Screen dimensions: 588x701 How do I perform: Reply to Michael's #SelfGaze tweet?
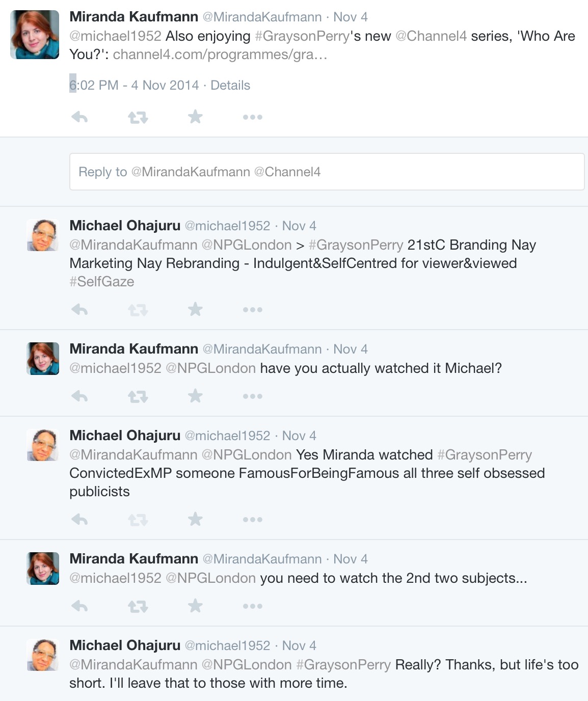[80, 310]
